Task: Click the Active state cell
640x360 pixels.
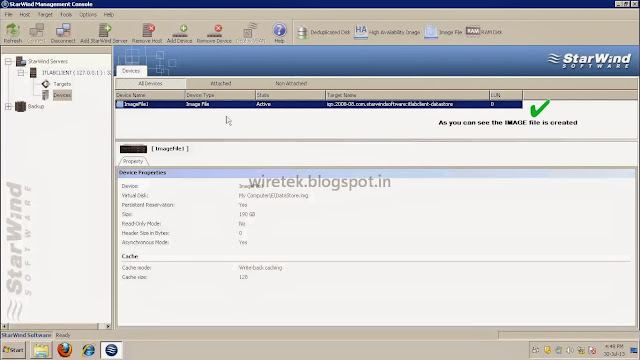Action: point(263,104)
